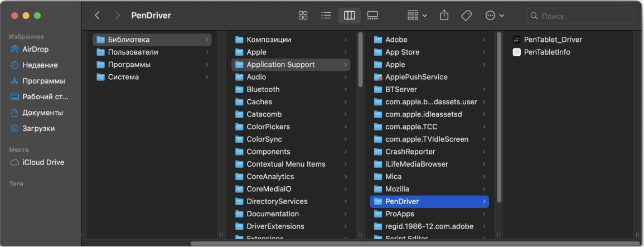
Task: Click in the Поиск search field
Action: coord(583,16)
